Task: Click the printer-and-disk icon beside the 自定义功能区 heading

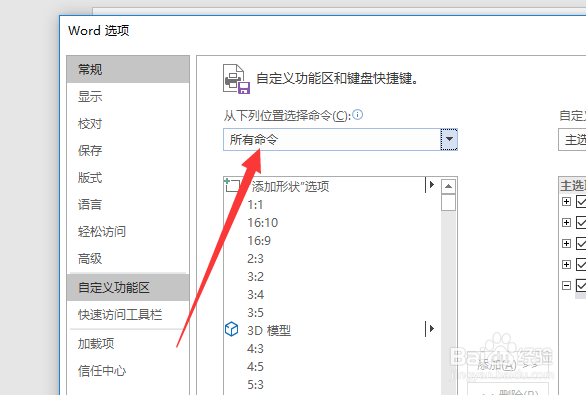Action: (x=236, y=78)
